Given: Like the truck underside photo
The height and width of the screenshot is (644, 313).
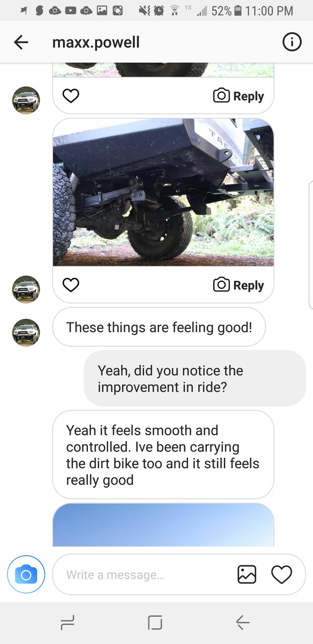Looking at the screenshot, I should (71, 285).
